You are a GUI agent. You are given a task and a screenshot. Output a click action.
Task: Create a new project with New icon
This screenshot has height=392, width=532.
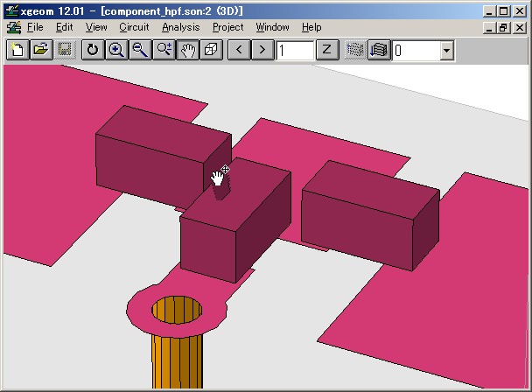[x=17, y=50]
